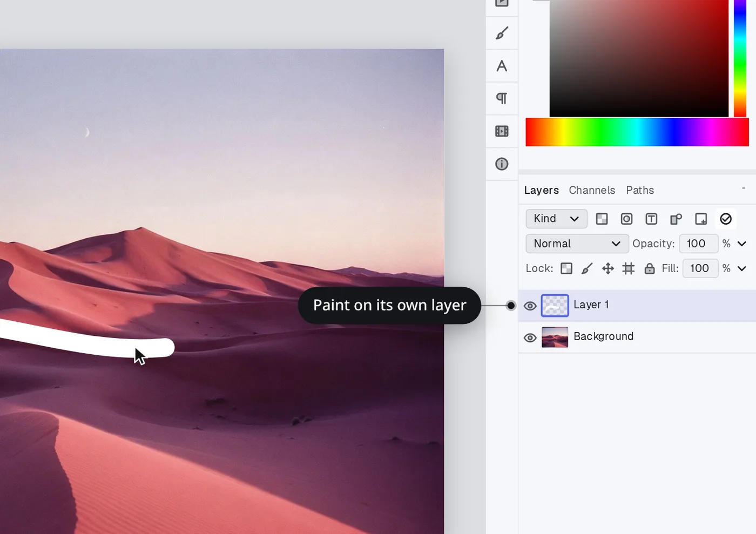Lock image pixels with brush icon
The width and height of the screenshot is (756, 534).
(587, 268)
